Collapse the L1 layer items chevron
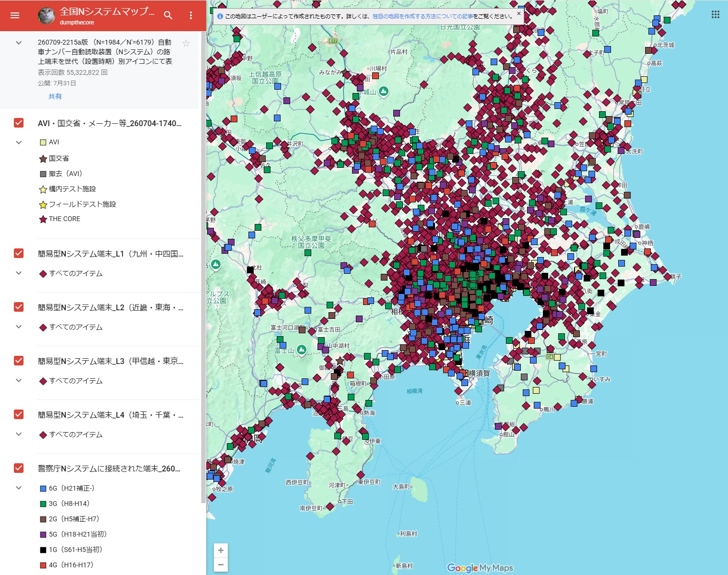Viewport: 728px width, 575px height. tap(19, 273)
